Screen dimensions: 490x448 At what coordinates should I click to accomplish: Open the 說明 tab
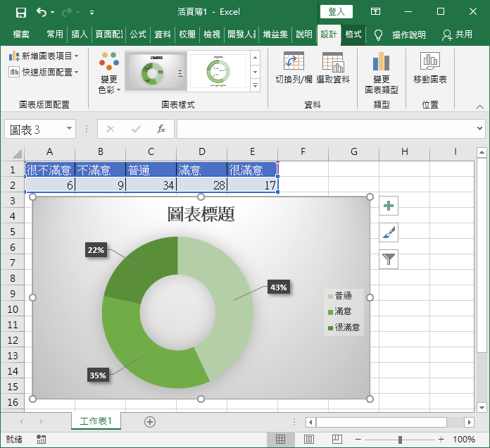[x=304, y=34]
